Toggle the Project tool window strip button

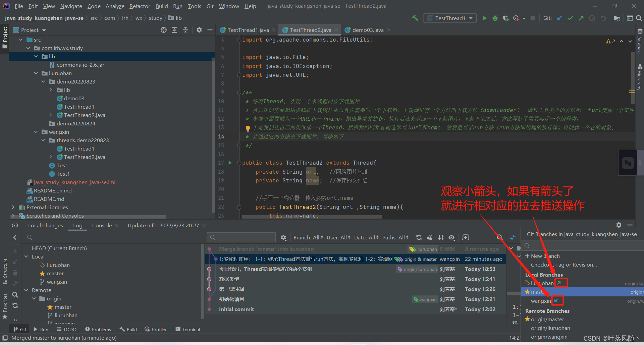click(x=5, y=38)
